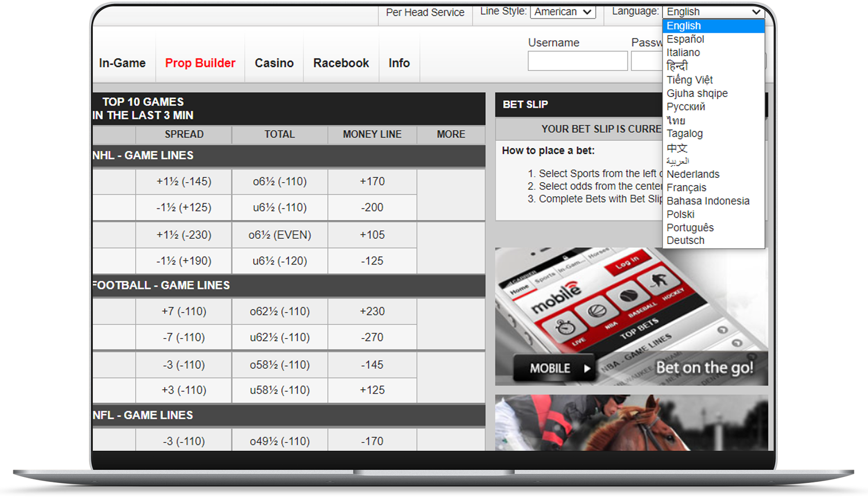Choose Football money line +230
This screenshot has height=498, width=868.
coord(372,312)
